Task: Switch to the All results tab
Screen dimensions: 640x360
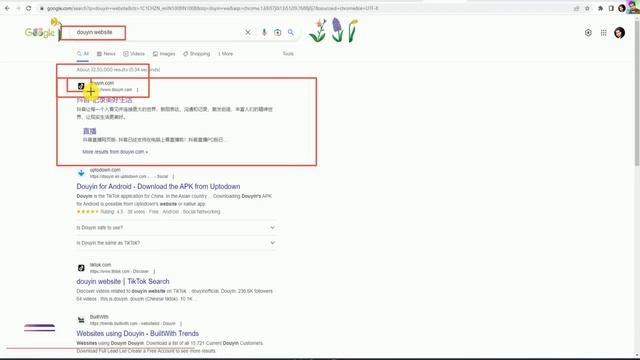Action: (x=83, y=54)
